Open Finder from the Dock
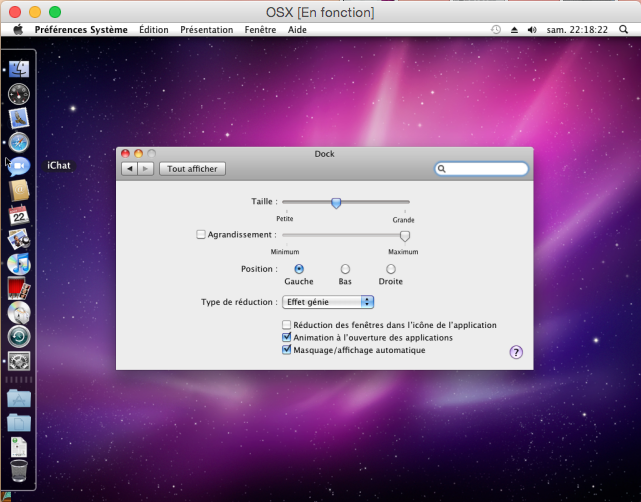Viewport: 641px width, 502px height. tap(19, 69)
